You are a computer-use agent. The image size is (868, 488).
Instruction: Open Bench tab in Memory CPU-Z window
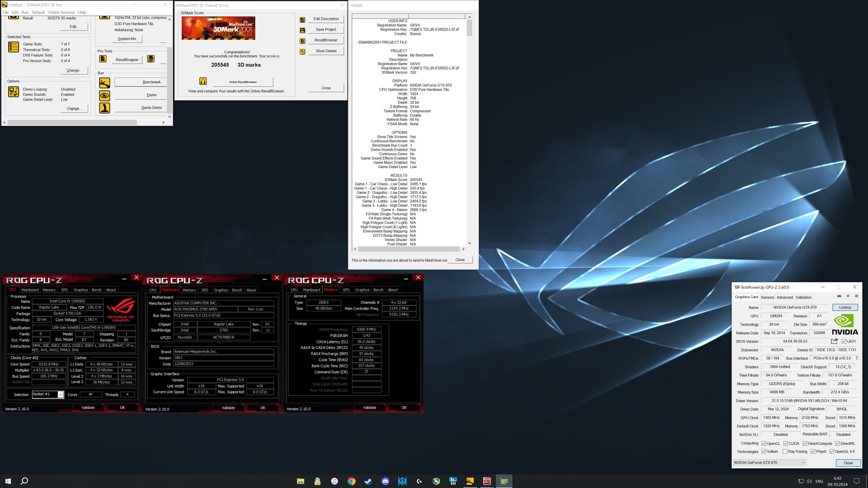[378, 290]
